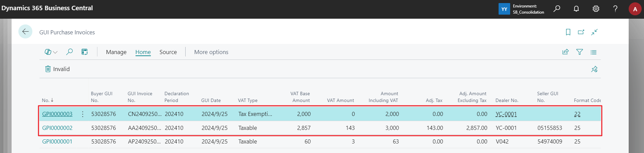Click amount including VAT 3,000
Screen dimensions: 644x153
pyautogui.click(x=392, y=128)
